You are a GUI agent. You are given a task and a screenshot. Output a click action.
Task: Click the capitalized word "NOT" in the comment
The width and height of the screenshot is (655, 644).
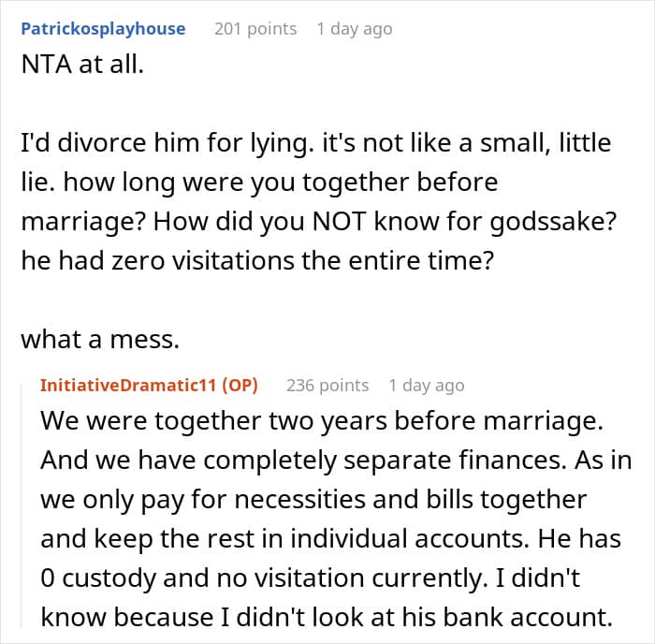click(339, 221)
